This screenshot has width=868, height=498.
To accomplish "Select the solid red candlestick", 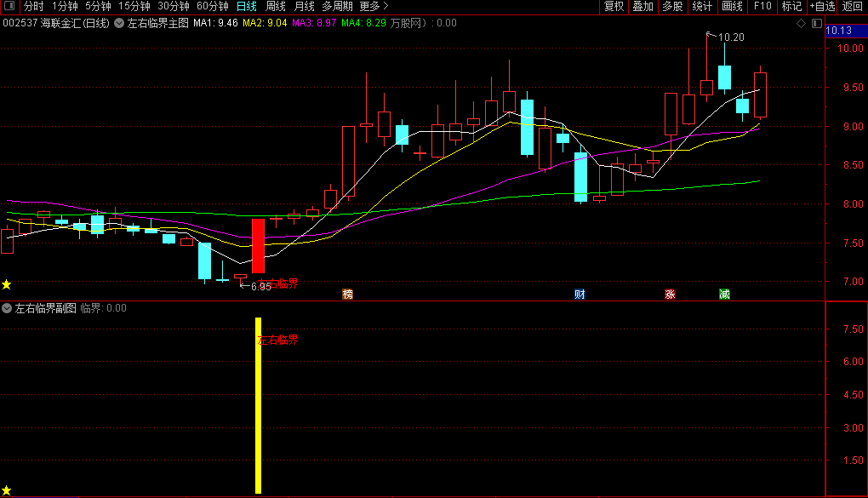I will (258, 246).
